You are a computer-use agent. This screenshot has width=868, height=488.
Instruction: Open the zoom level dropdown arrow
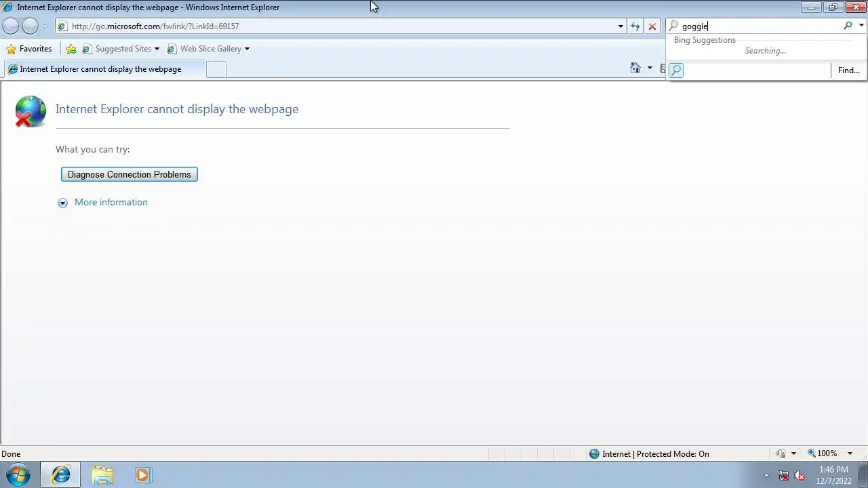tap(850, 453)
